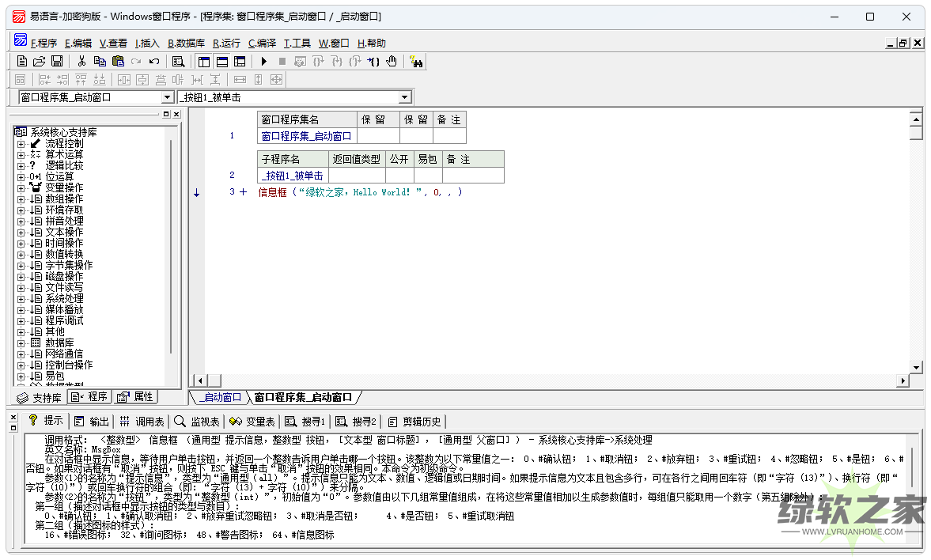
Task: Open the C.编译 menu
Action: 262,44
